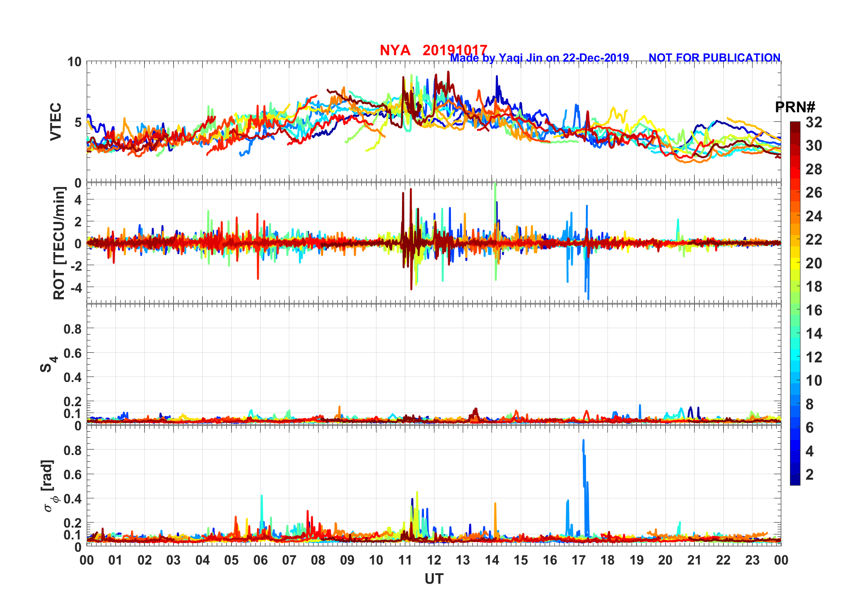Click the colorbar tick label 2
This screenshot has height=607, width=868.
click(x=810, y=475)
